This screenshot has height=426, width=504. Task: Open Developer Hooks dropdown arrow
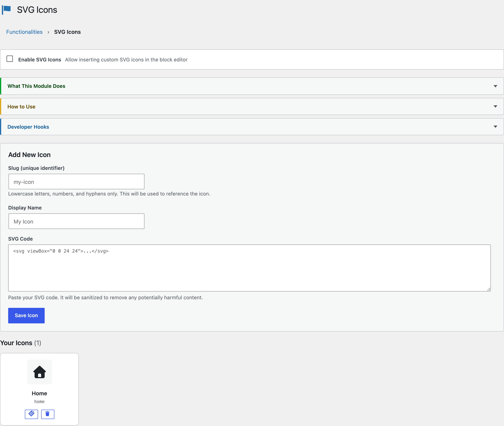[495, 127]
